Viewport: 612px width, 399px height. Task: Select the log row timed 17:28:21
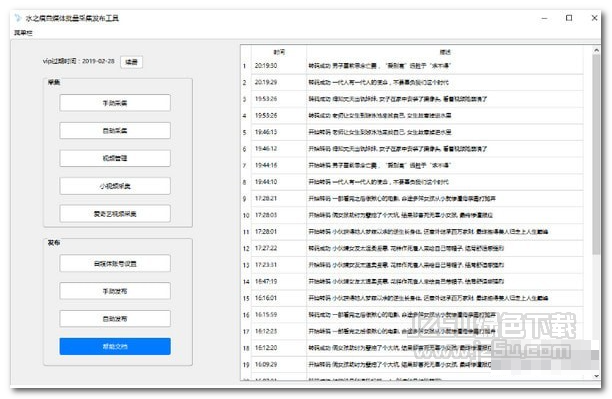412,199
